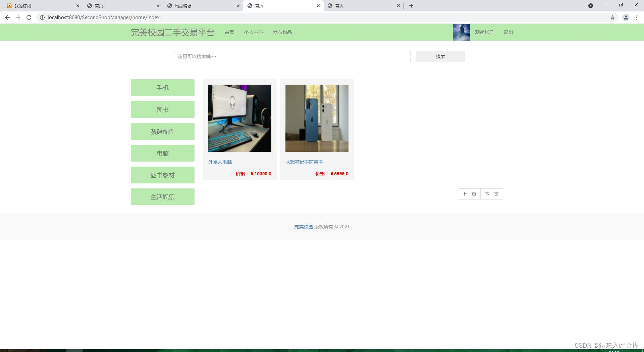Click the 外星人电脑 product title link
The height and width of the screenshot is (352, 644).
(x=220, y=162)
